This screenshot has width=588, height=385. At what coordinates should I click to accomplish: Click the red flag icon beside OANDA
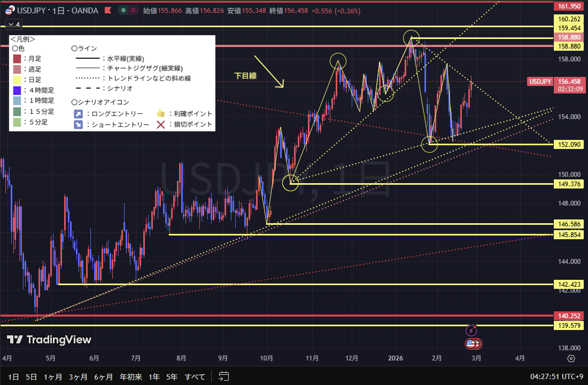(108, 11)
